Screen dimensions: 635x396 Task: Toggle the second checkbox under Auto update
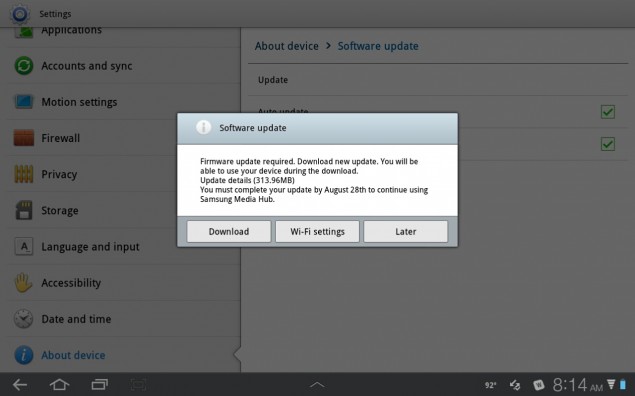pos(607,144)
